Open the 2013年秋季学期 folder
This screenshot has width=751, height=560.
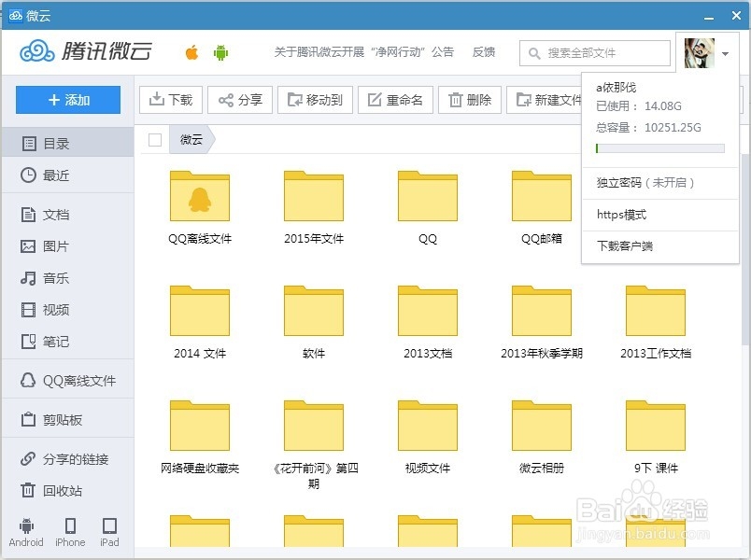click(x=542, y=311)
